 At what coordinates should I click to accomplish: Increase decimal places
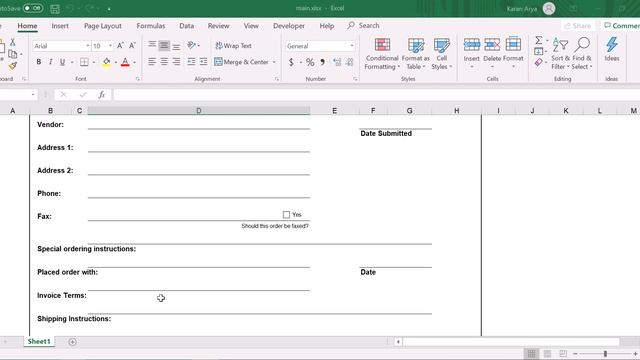(337, 62)
